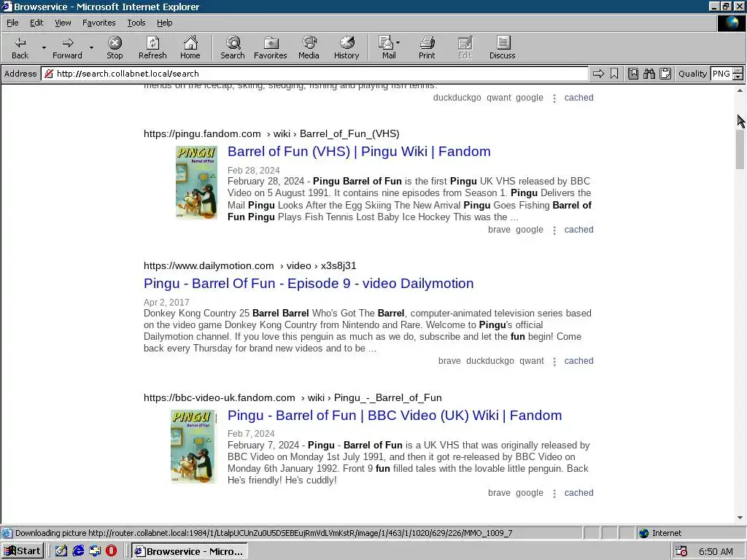Image resolution: width=747 pixels, height=560 pixels.
Task: Click google engine under Pingu Wiki result
Action: [530, 230]
